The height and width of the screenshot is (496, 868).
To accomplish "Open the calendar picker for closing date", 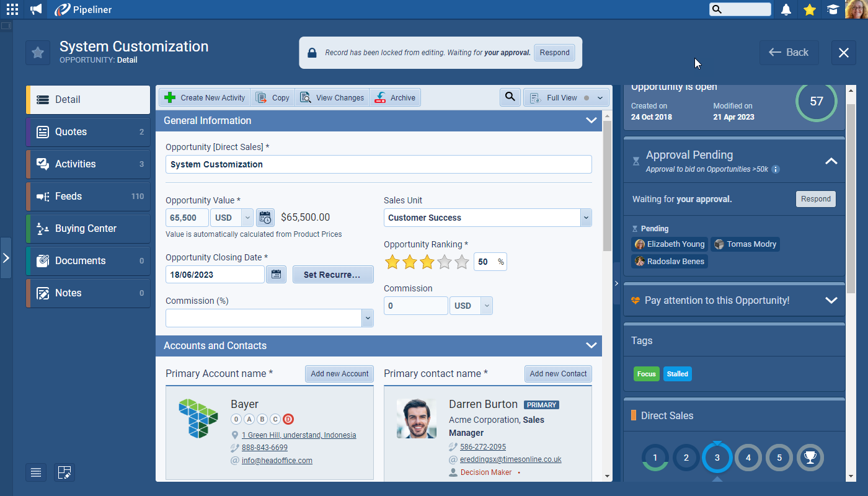I will (x=276, y=275).
